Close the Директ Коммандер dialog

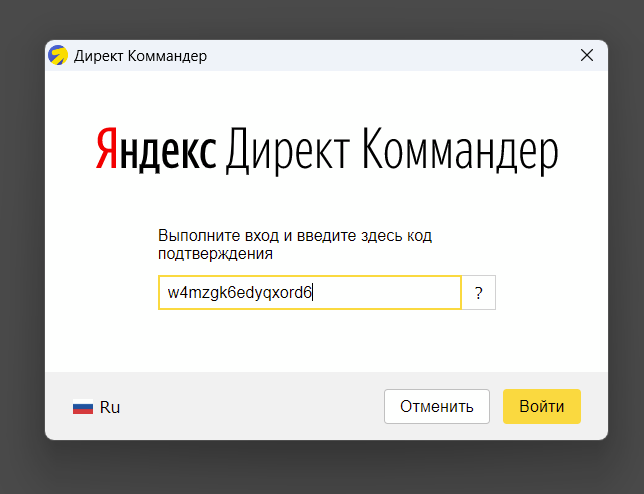[586, 55]
